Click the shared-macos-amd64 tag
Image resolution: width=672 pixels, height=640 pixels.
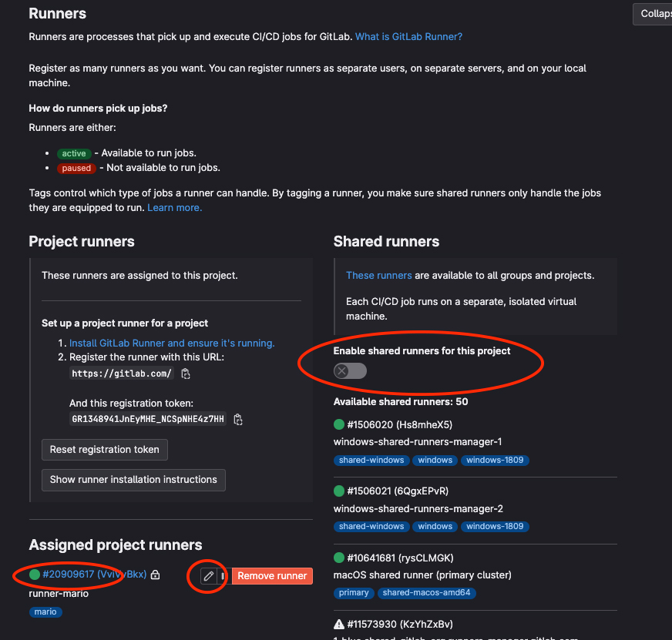point(426,593)
